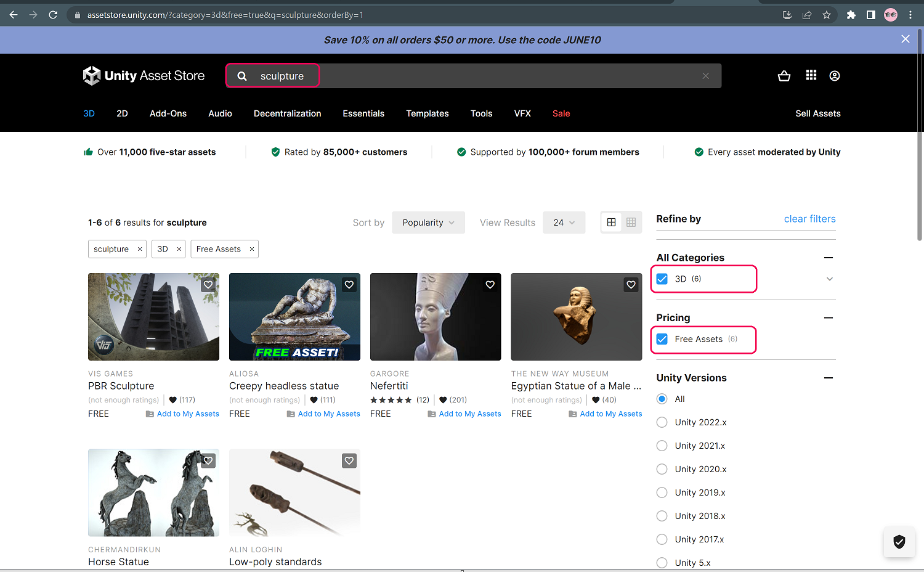Viewport: 924px width, 572px height.
Task: Switch to the compact grid view icon
Action: (x=631, y=223)
